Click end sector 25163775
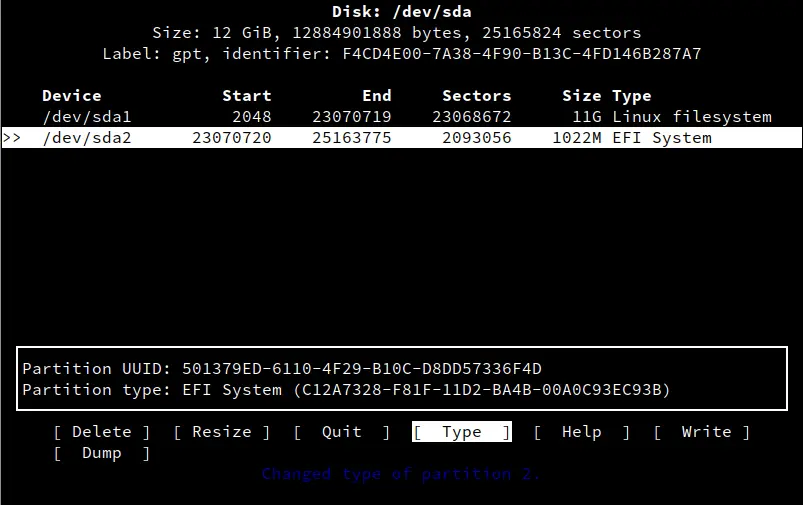The image size is (803, 505). (352, 138)
